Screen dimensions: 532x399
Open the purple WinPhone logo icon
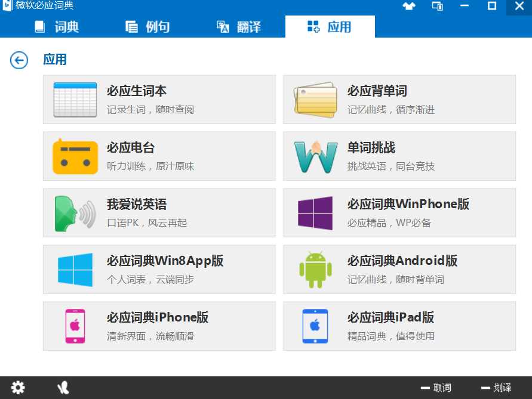tap(315, 214)
